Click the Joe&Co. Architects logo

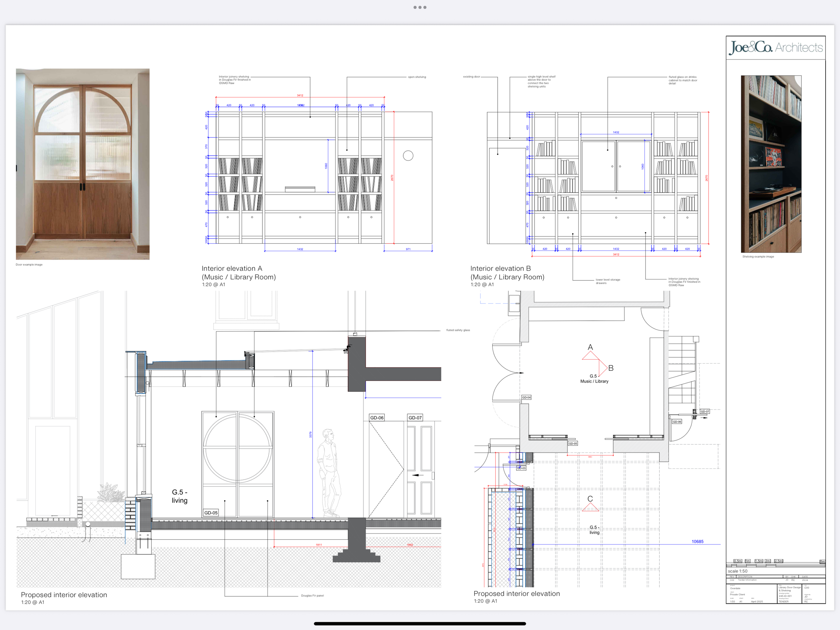point(775,47)
